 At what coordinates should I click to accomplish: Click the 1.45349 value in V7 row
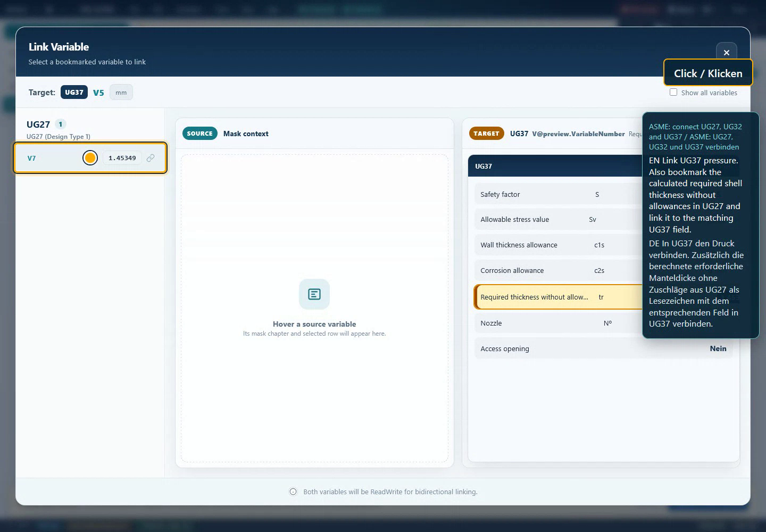click(122, 158)
